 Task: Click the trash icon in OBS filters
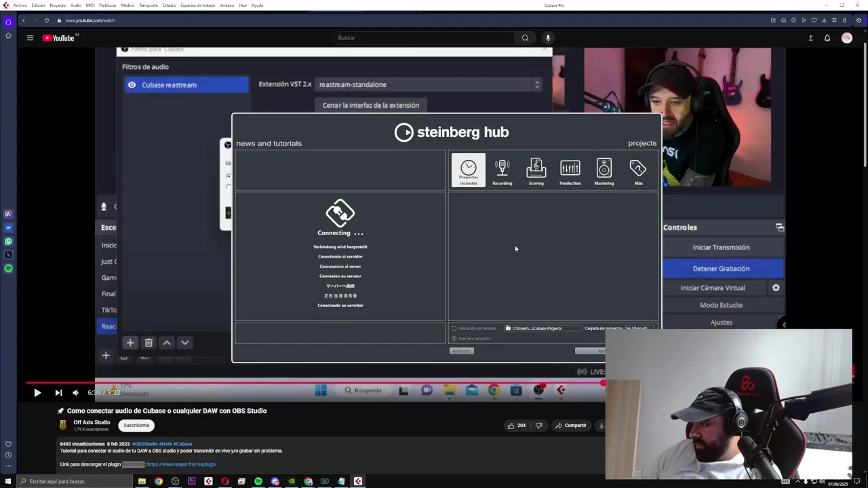click(149, 343)
